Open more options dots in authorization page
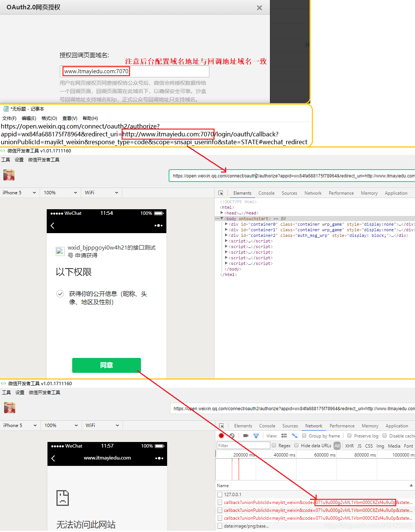Viewport: 415px width, 532px height. (x=159, y=225)
